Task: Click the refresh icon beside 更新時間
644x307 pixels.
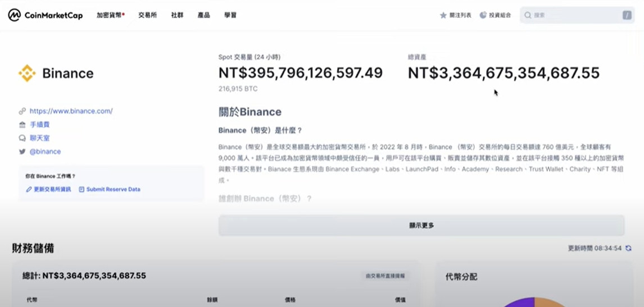Action: click(628, 248)
